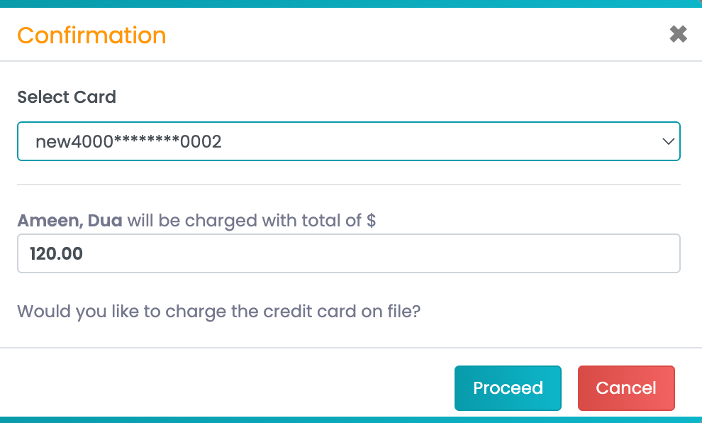702x424 pixels.
Task: Open the Select Card combo box
Action: (x=349, y=141)
